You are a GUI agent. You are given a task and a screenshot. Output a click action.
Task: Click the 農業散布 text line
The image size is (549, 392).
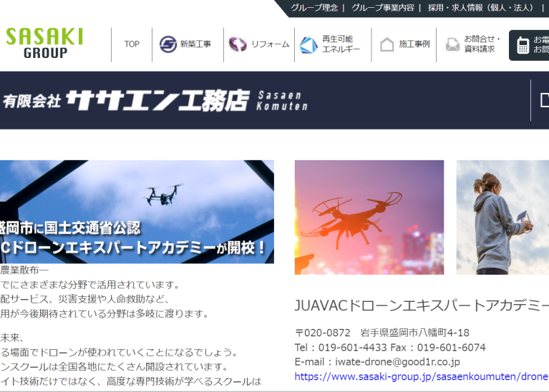[24, 270]
